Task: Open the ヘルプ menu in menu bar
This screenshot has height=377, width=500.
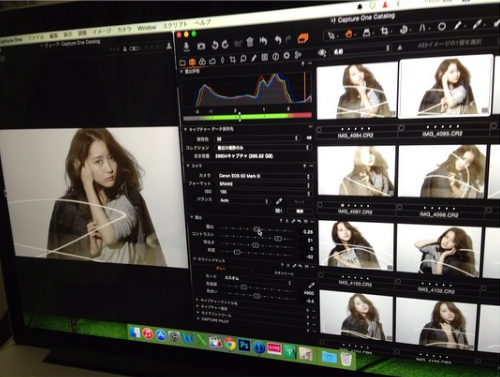Action: point(203,23)
